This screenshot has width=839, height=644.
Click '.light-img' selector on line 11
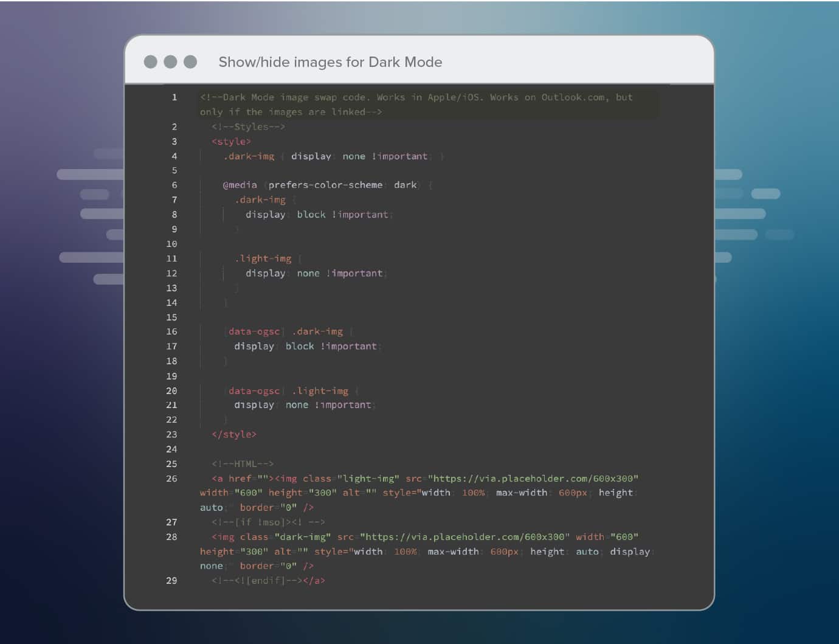pos(263,258)
